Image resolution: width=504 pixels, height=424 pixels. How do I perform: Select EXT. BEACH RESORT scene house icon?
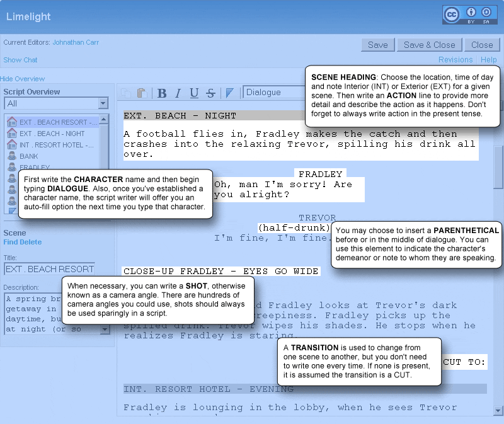11,122
